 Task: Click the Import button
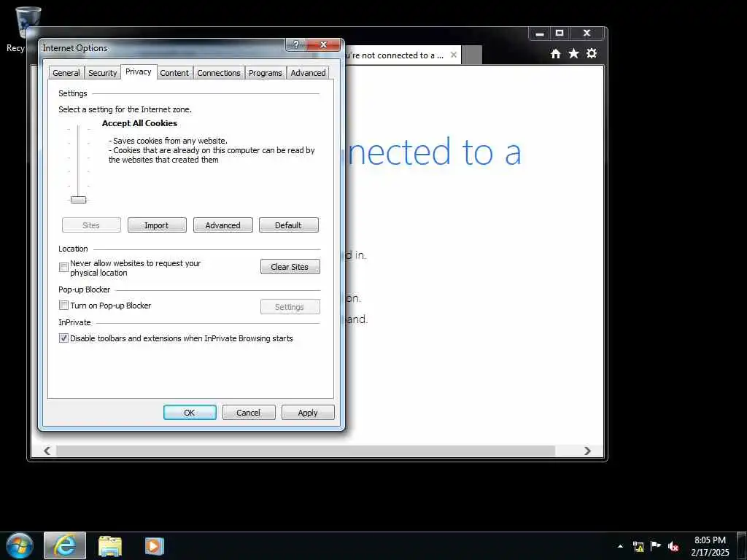(157, 225)
